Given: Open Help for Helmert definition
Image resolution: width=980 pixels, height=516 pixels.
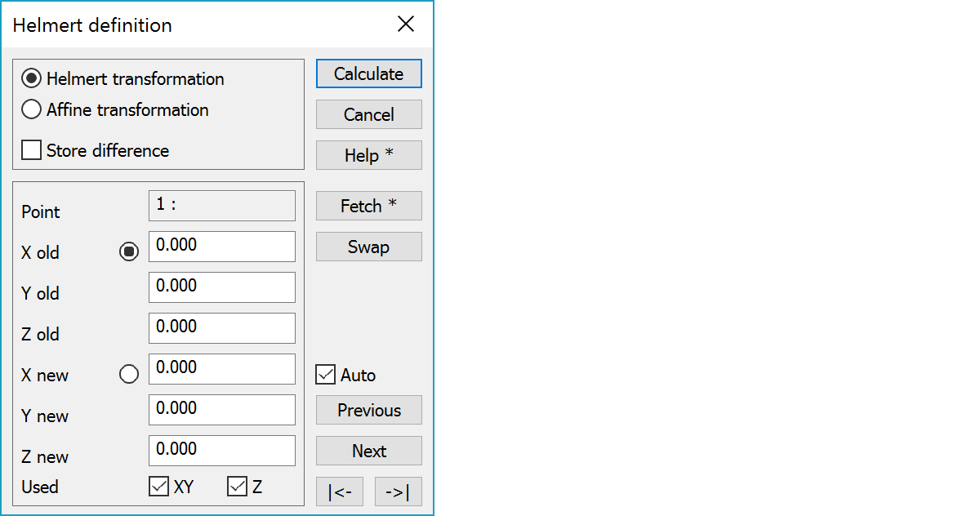Looking at the screenshot, I should coord(368,155).
